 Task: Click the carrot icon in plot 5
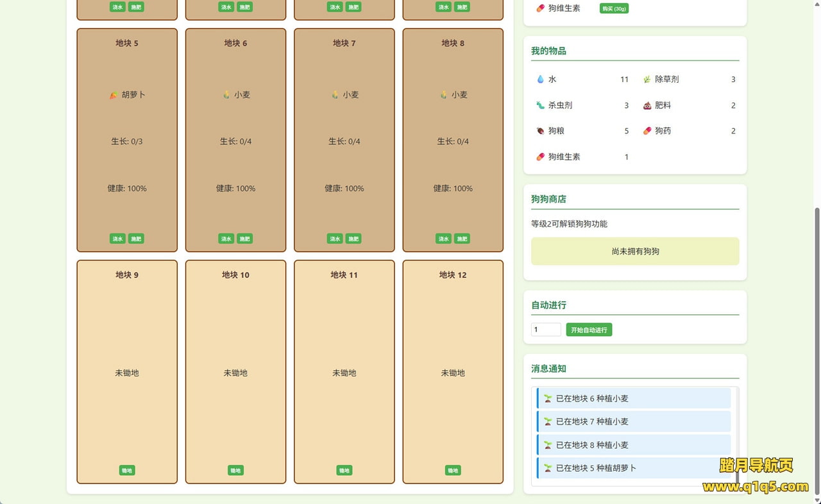tap(114, 95)
